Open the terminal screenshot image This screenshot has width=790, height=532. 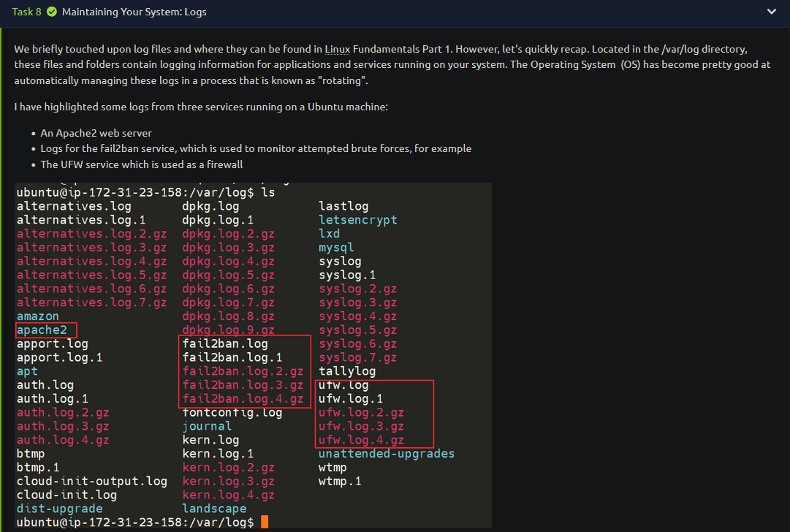[253, 356]
